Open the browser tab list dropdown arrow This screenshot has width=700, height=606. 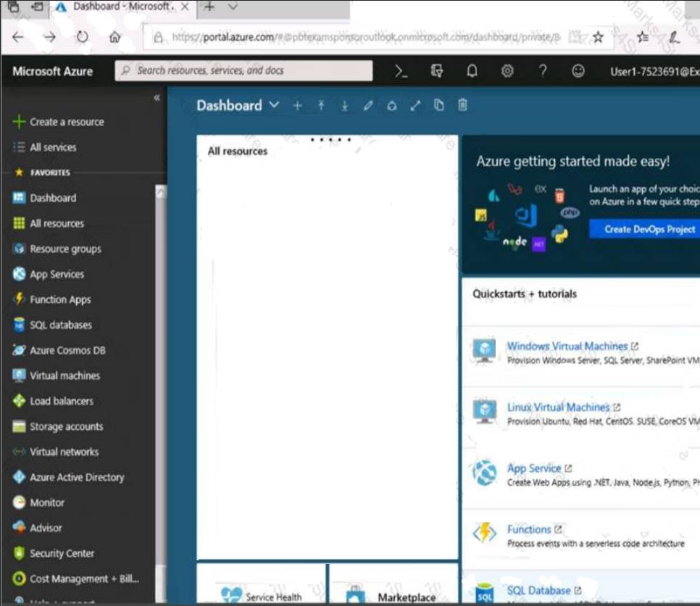[233, 7]
